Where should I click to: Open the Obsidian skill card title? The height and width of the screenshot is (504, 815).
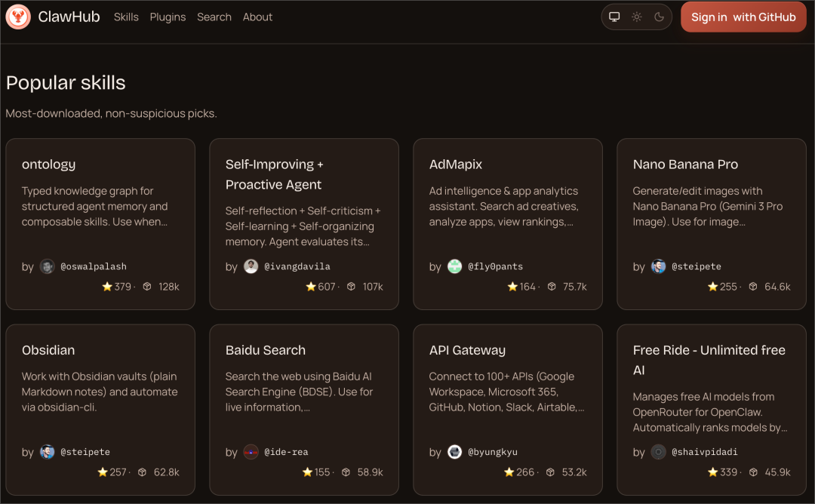48,350
